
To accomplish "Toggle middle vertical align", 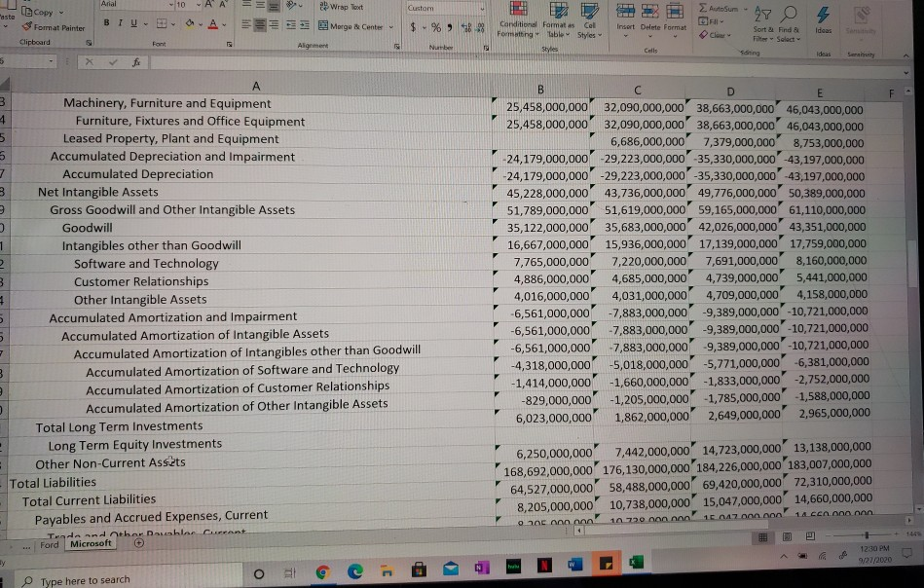I will click(x=260, y=6).
